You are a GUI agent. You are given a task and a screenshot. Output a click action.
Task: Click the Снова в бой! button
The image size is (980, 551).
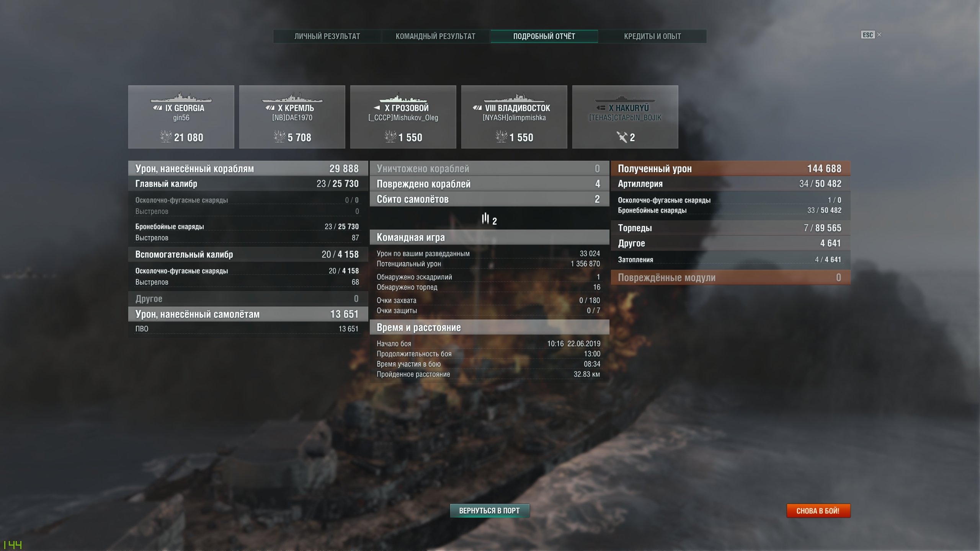point(818,510)
